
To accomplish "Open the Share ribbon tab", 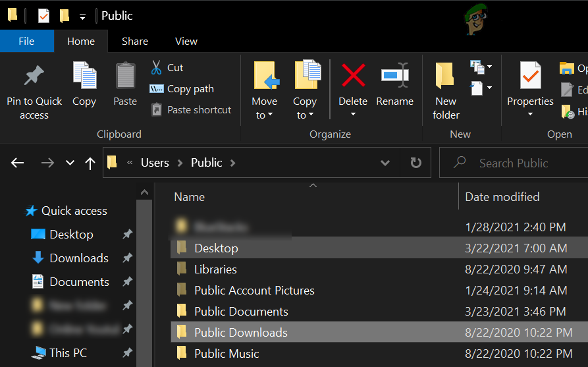I will click(x=134, y=41).
